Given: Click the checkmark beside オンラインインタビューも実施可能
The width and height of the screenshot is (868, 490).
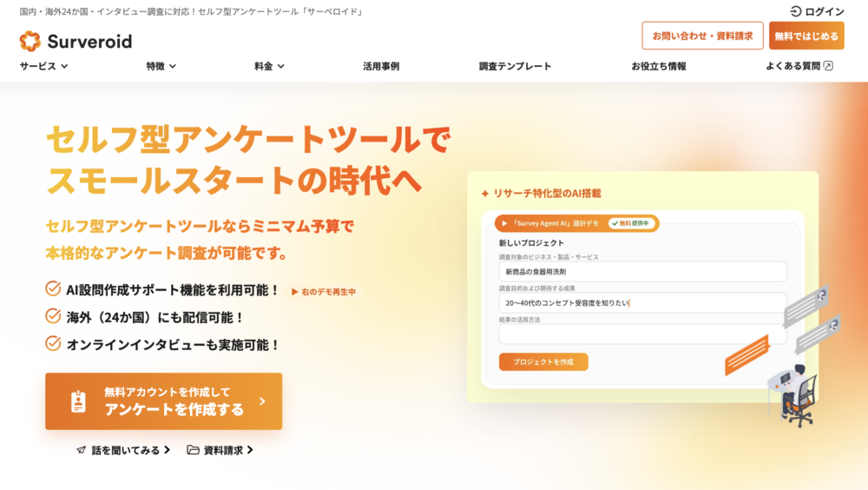Looking at the screenshot, I should point(53,344).
